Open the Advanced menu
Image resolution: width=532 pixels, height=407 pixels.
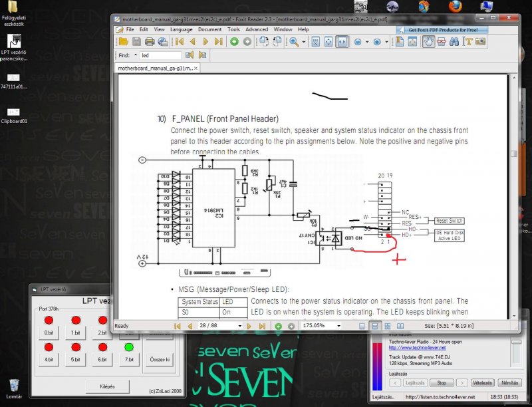point(257,29)
